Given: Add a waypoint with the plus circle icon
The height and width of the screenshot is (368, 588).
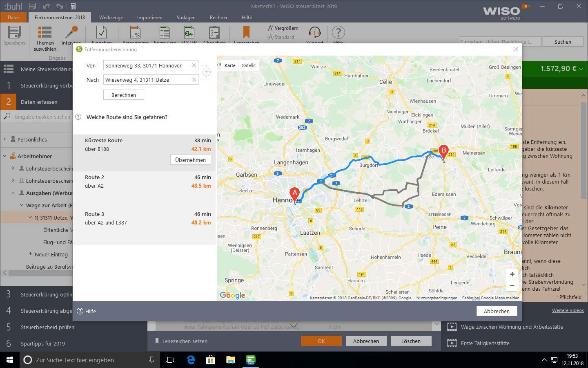Looking at the screenshot, I should (x=207, y=72).
